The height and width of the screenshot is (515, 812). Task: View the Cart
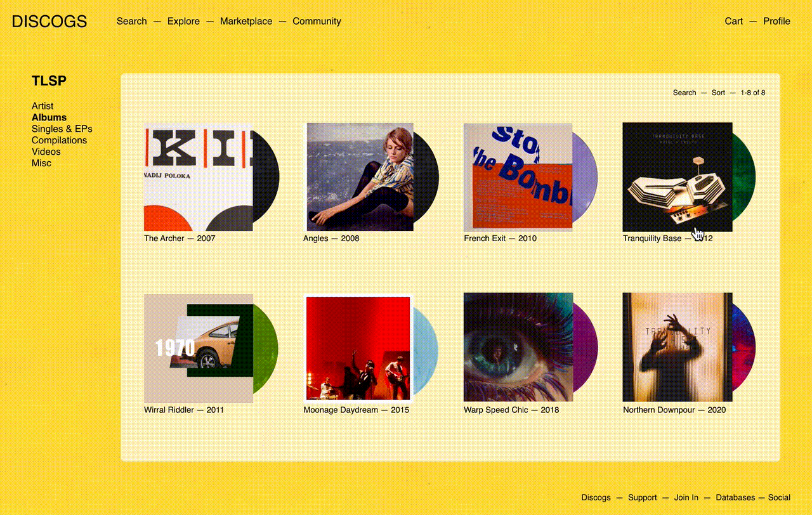[734, 21]
